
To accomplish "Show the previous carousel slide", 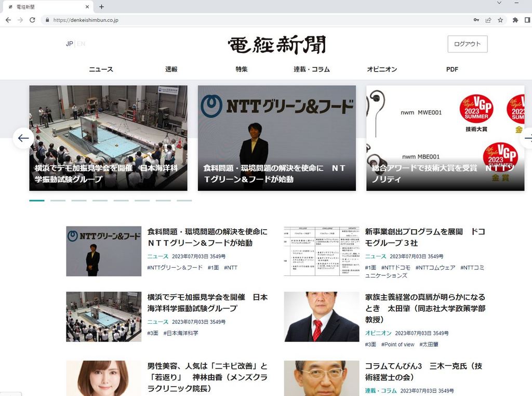I will pos(23,138).
